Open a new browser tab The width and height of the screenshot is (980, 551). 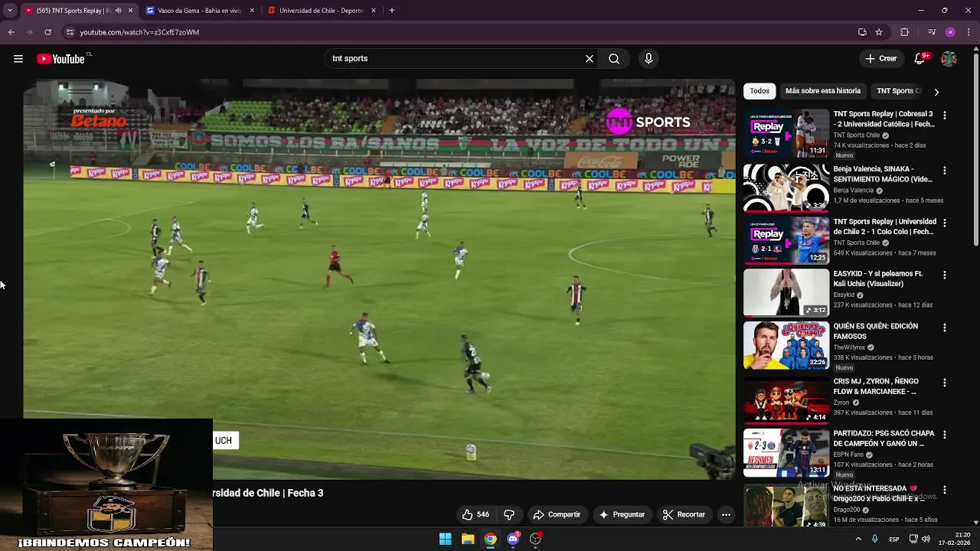coord(392,11)
